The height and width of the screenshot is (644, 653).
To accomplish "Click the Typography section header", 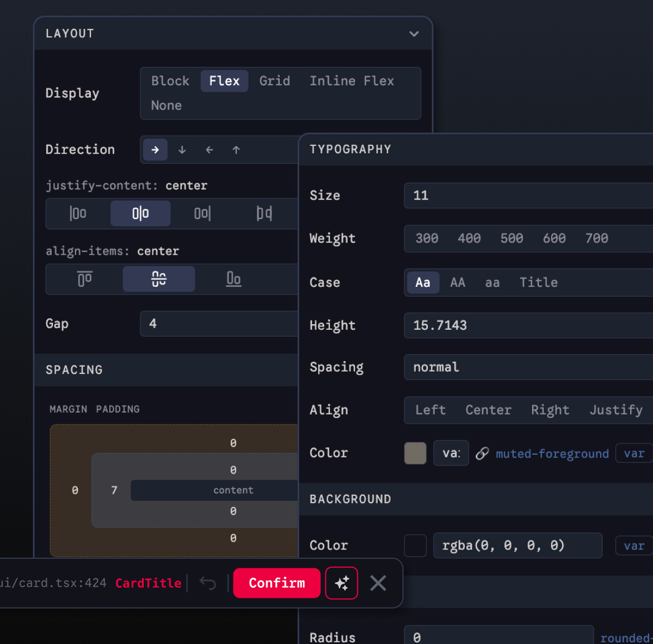I will click(x=476, y=150).
